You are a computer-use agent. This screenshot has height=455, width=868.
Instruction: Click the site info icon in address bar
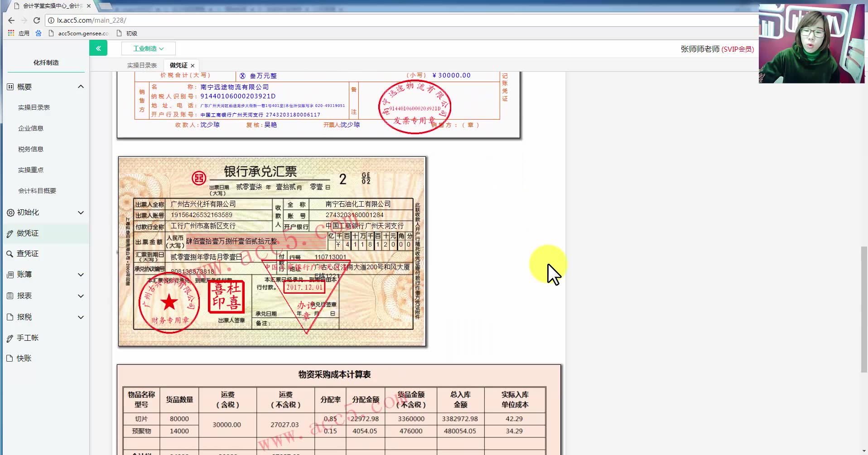(51, 20)
